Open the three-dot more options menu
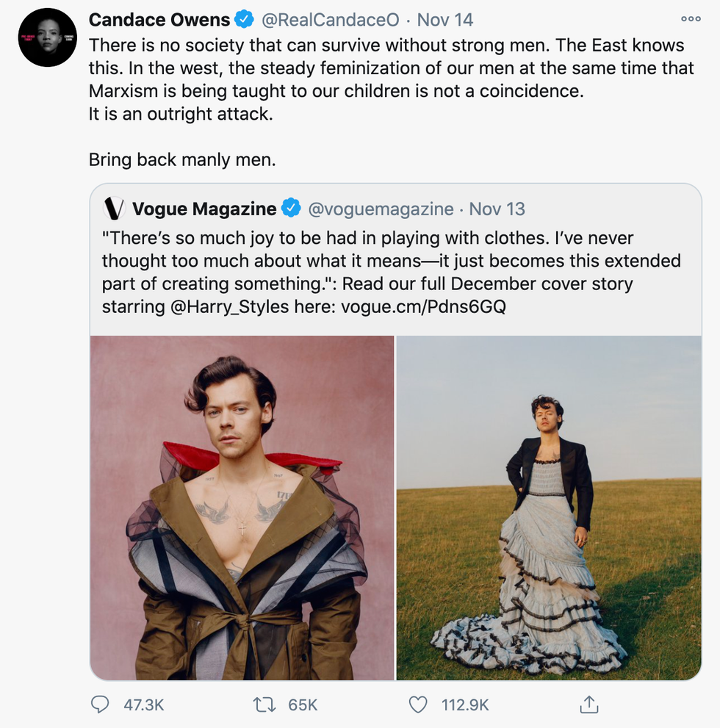Viewport: 720px width, 728px height. [x=691, y=19]
